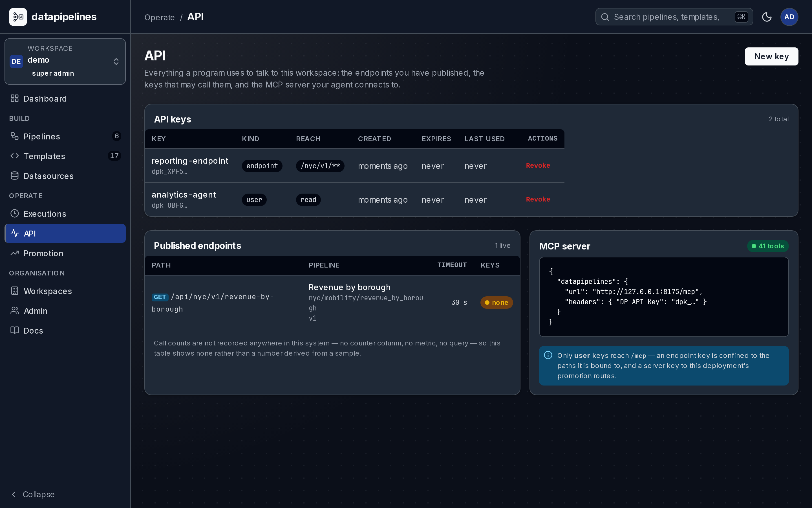The image size is (812, 508).
Task: Click the Admin users icon
Action: 14,311
